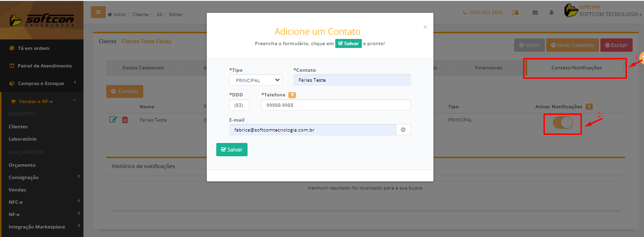Click the @ icon beside E-mail field
The width and height of the screenshot is (644, 237).
coord(403,130)
